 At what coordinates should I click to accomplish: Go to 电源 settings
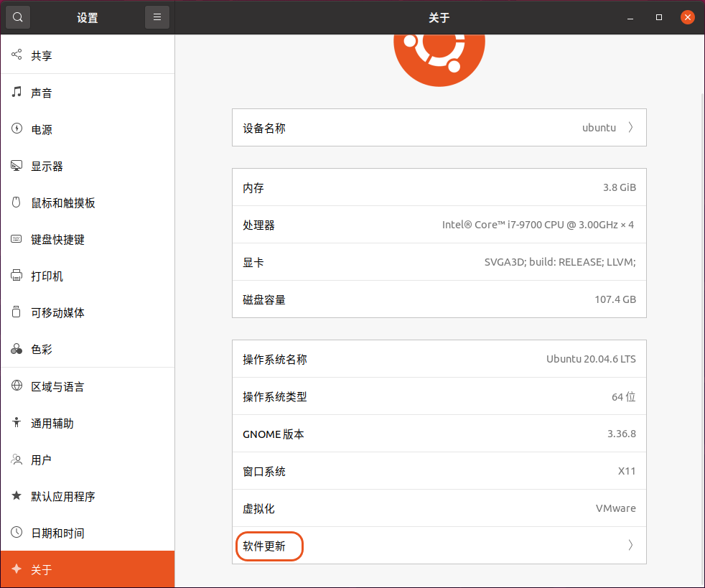click(88, 129)
